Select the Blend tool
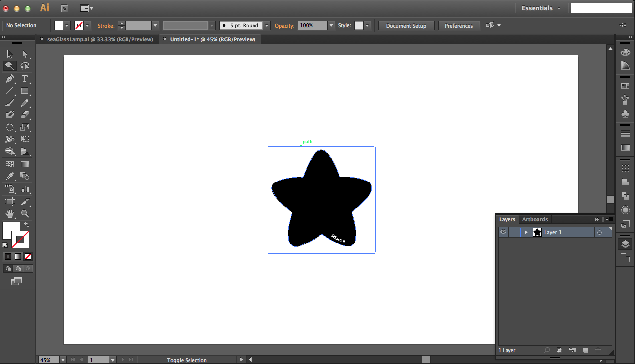The width and height of the screenshot is (635, 364). click(25, 176)
